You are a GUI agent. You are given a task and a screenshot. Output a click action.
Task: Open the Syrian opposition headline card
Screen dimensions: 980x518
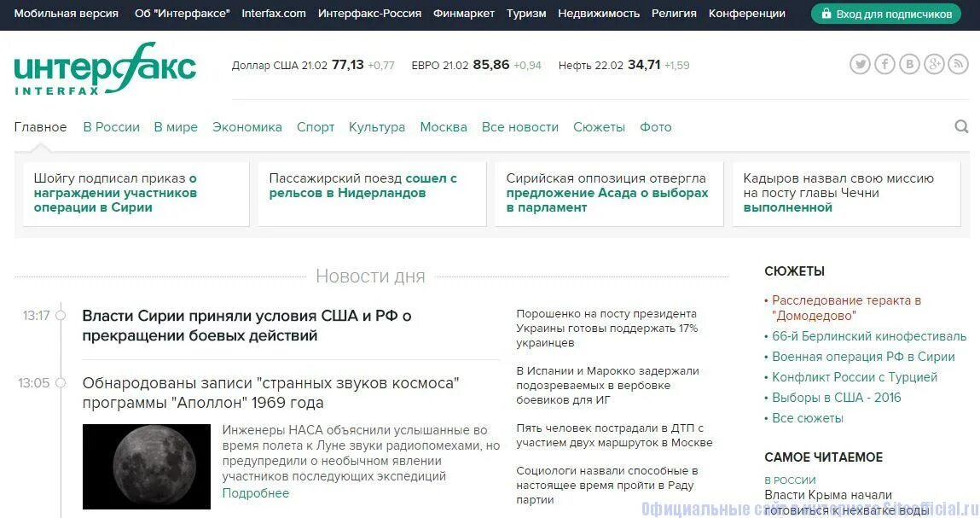pos(609,194)
